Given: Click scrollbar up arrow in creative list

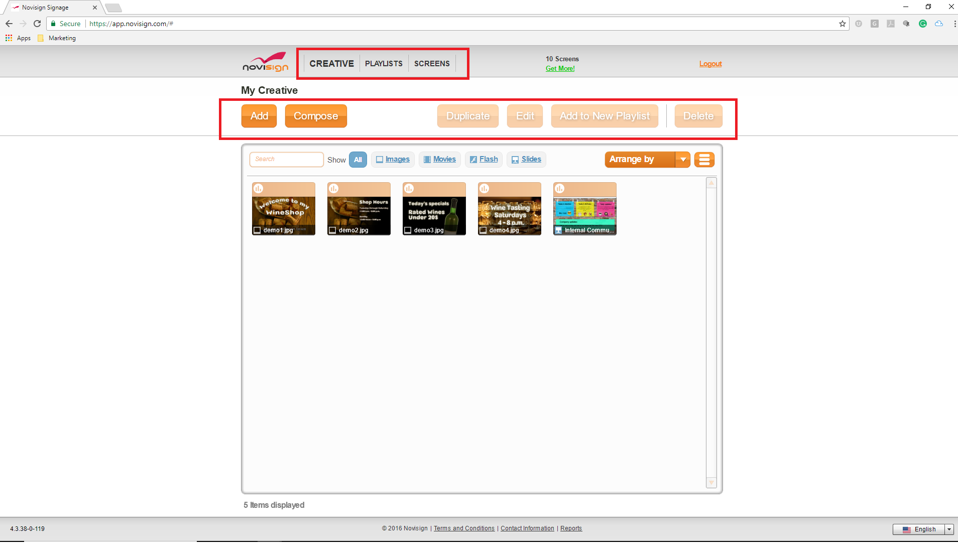Looking at the screenshot, I should point(711,183).
